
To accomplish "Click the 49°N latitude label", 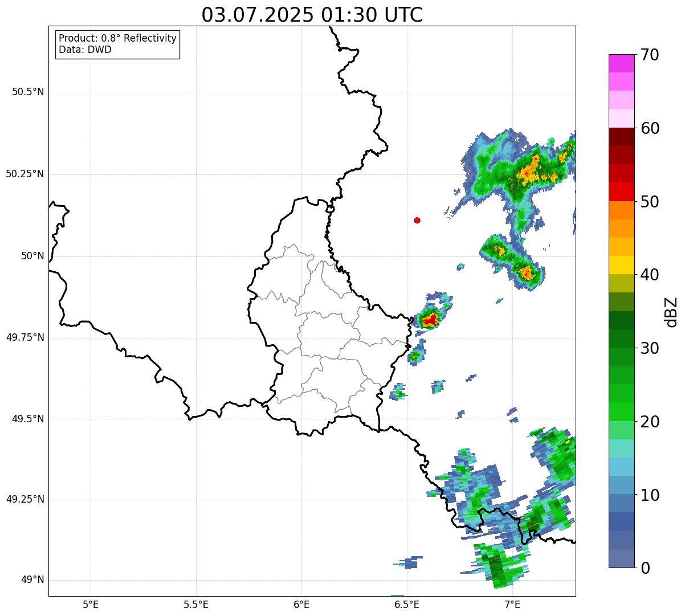I will [x=32, y=580].
